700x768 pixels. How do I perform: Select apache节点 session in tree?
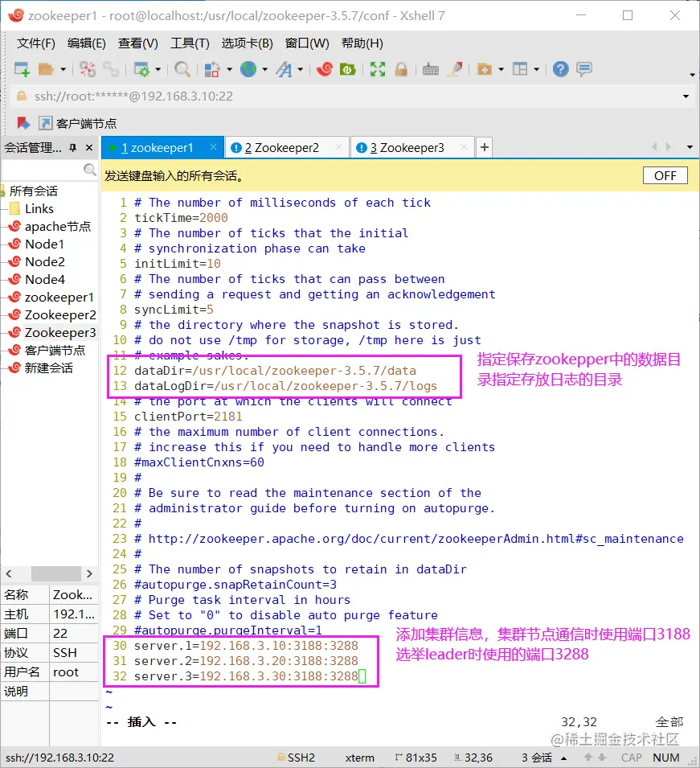(x=58, y=226)
